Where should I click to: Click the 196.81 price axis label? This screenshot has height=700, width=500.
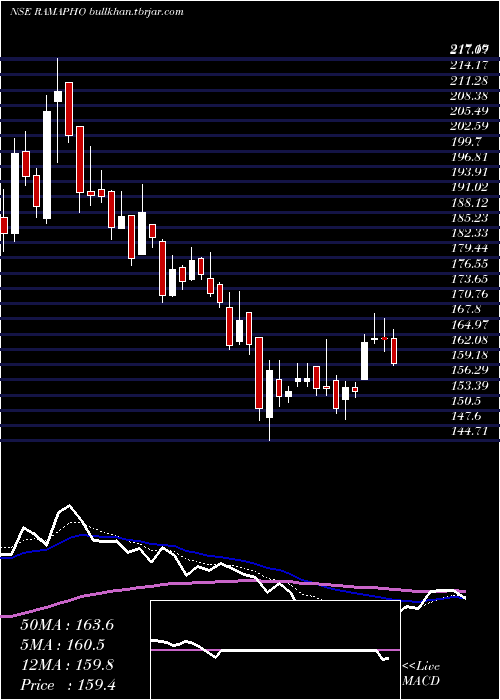470,157
